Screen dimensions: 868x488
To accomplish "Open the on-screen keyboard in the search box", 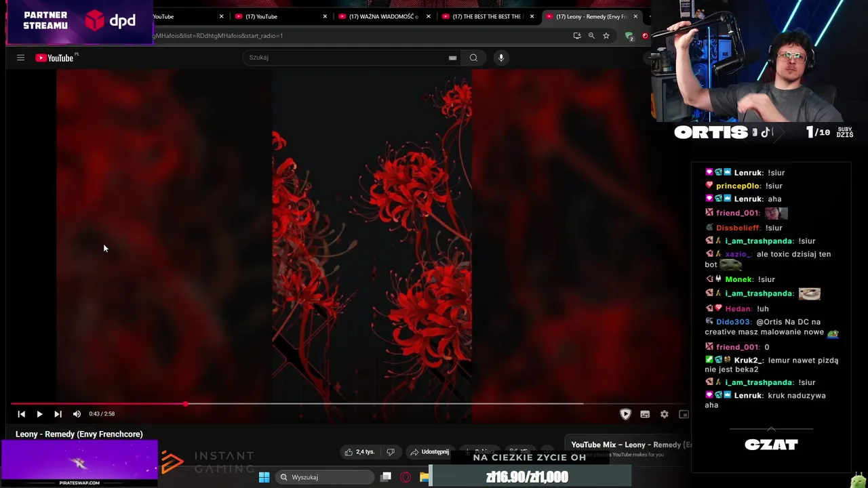I will 452,58.
